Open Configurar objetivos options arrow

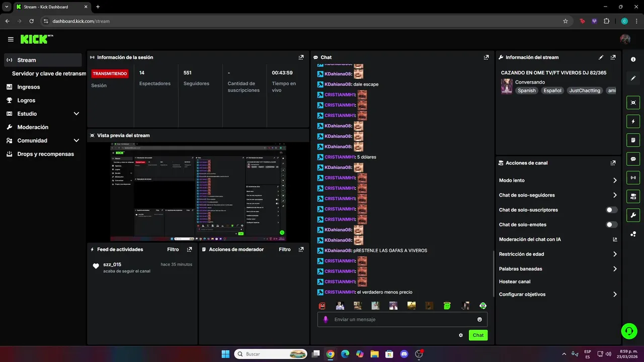point(615,295)
